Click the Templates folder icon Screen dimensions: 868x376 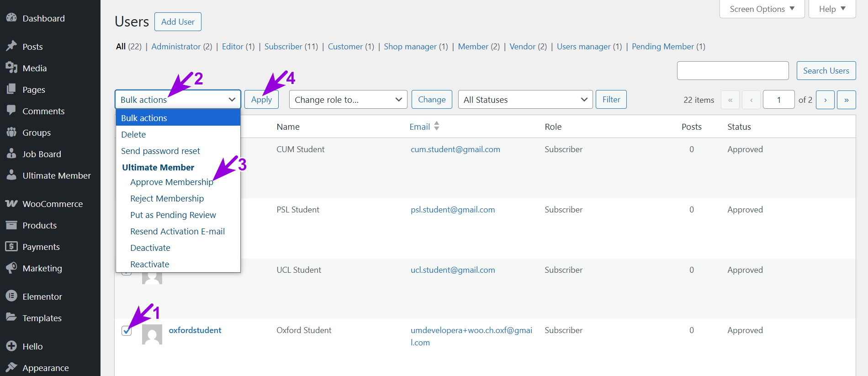pos(11,318)
